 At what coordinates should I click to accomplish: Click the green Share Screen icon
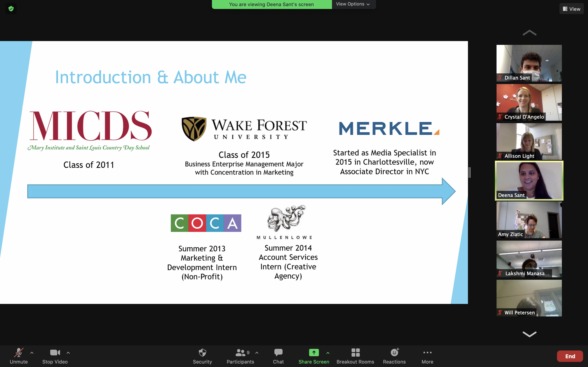point(314,353)
